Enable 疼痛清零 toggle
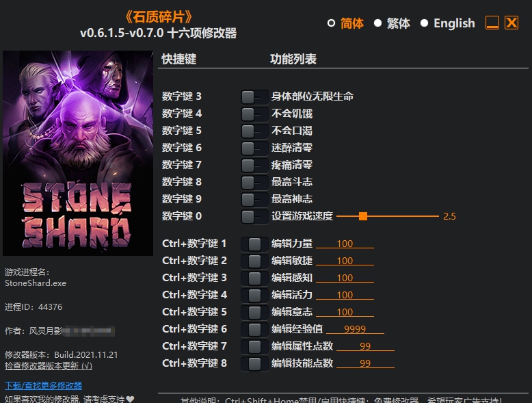 coord(254,166)
